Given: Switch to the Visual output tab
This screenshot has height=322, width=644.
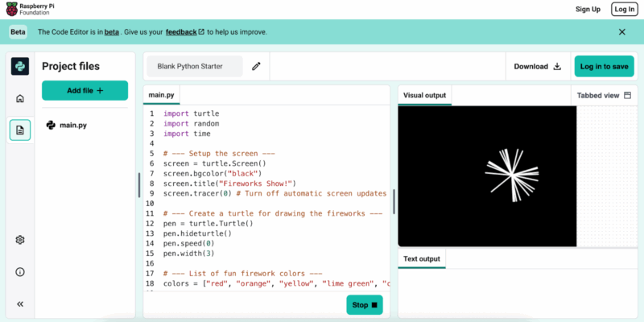Looking at the screenshot, I should (x=425, y=95).
